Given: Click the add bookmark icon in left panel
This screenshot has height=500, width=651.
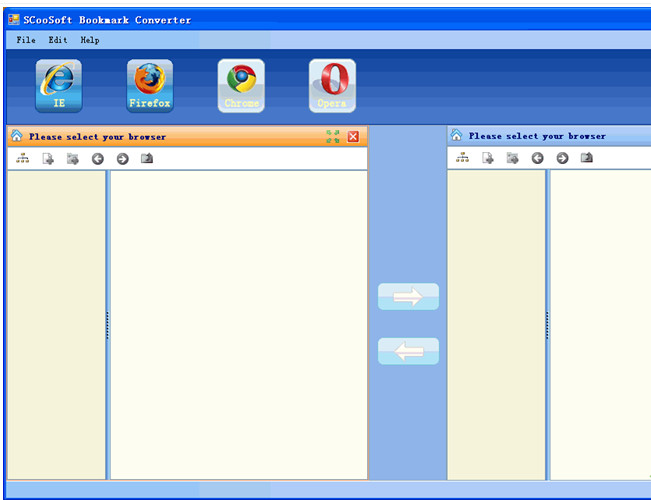Looking at the screenshot, I should 48,158.
